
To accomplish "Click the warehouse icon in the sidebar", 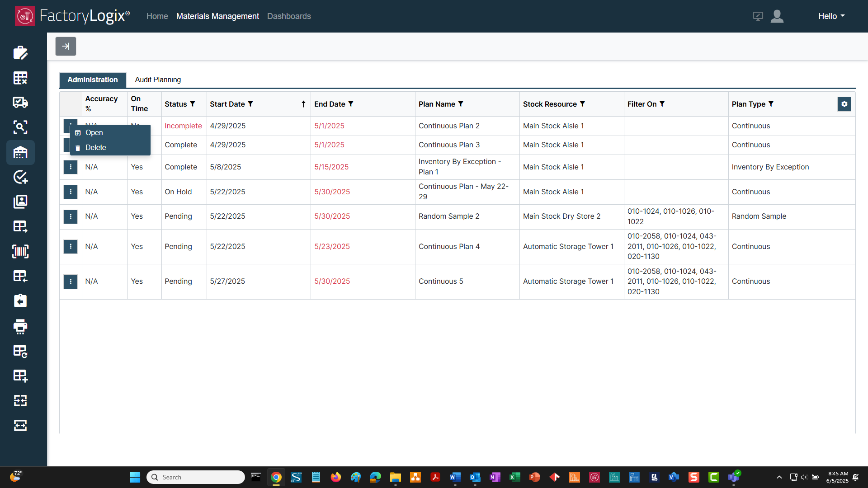I will pos(20,152).
